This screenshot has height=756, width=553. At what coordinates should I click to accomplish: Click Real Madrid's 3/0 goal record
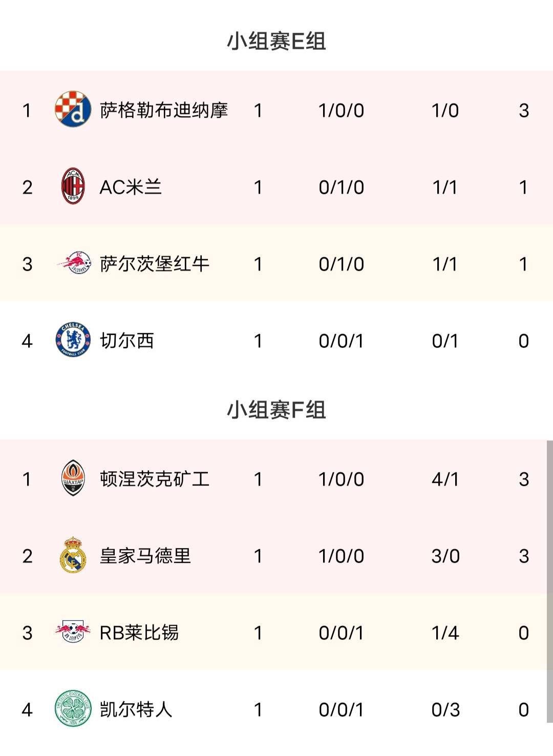pos(445,556)
